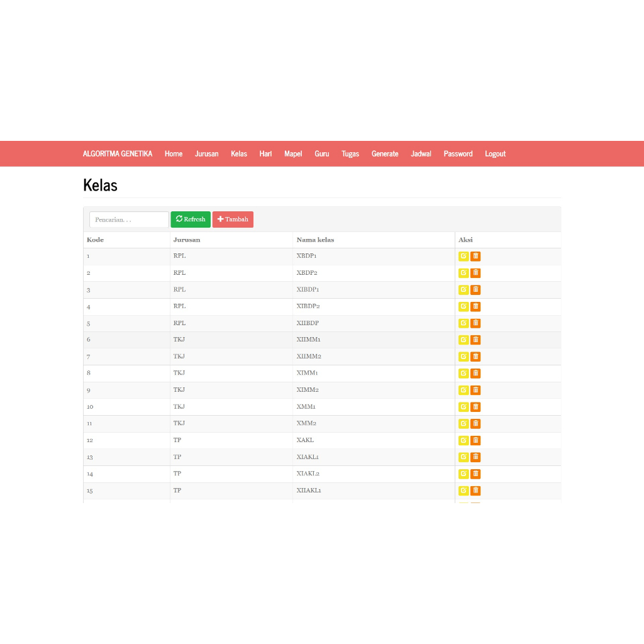
Task: Delete the XIIBDP class row
Action: 475,323
